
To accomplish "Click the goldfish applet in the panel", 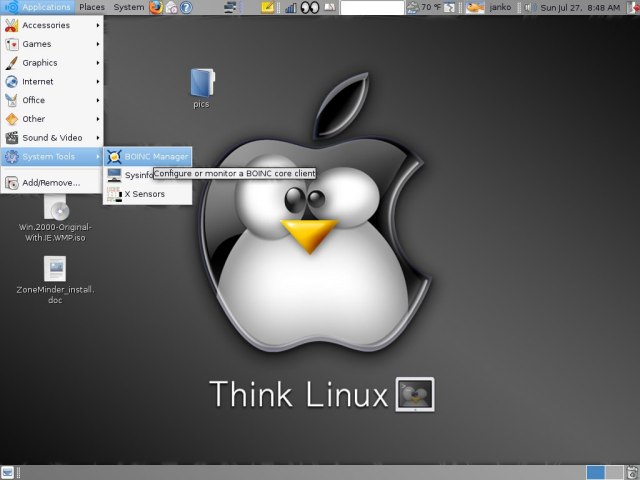I will click(475, 7).
